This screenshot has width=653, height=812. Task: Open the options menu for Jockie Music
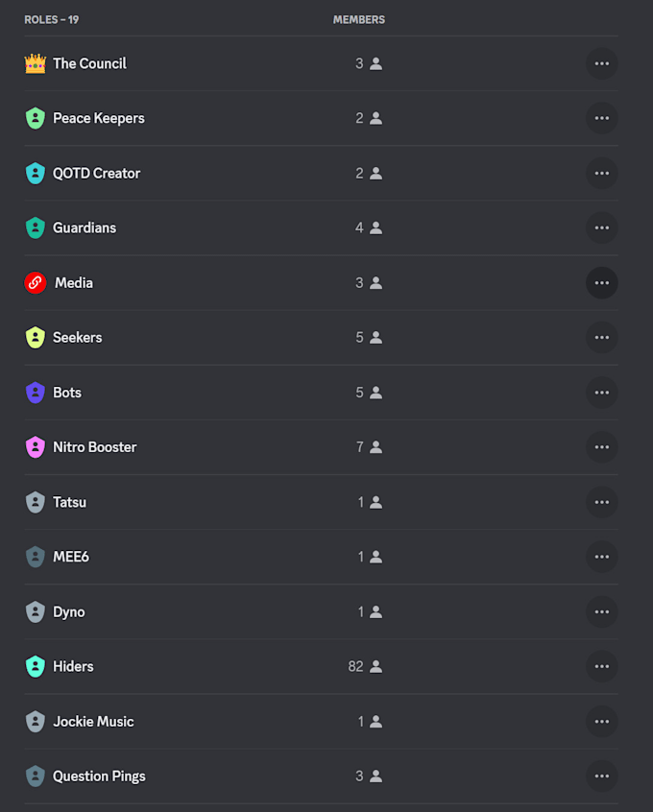[602, 721]
